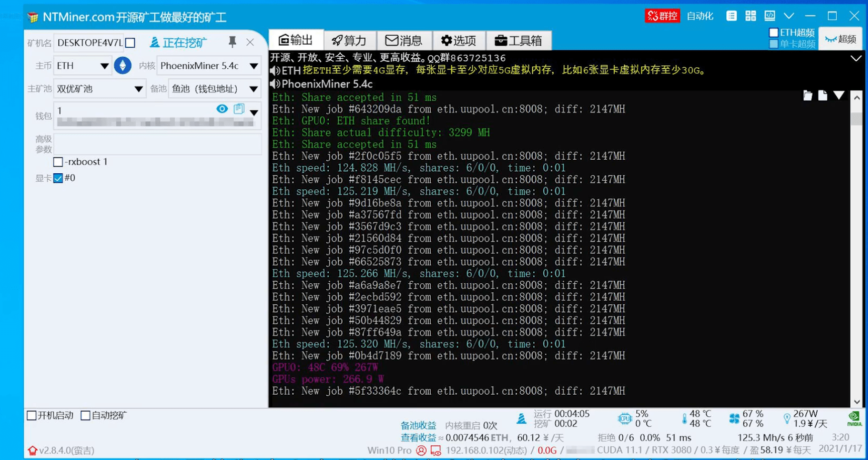Image resolution: width=868 pixels, height=460 pixels.
Task: Click the 内核重启 0次 kernel restart text
Action: [471, 426]
